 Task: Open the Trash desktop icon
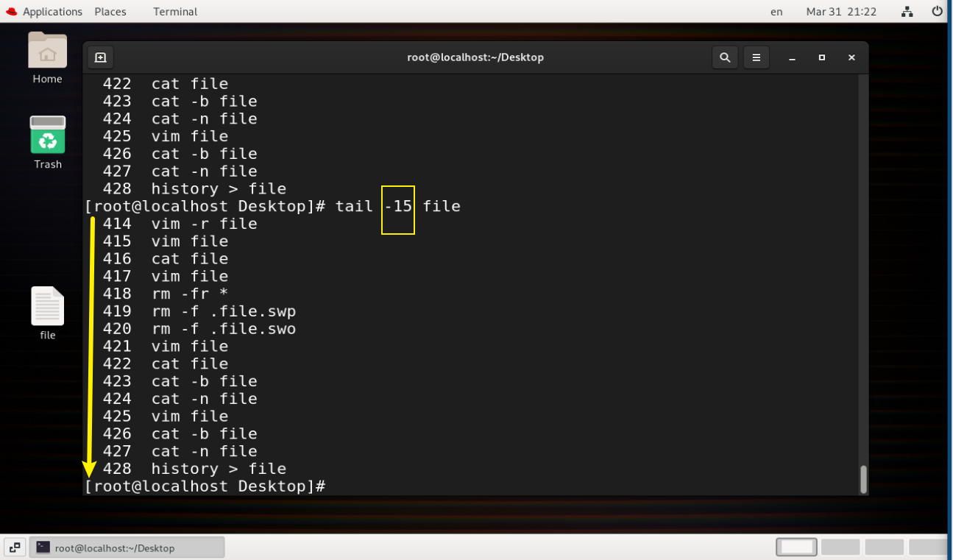[x=48, y=135]
